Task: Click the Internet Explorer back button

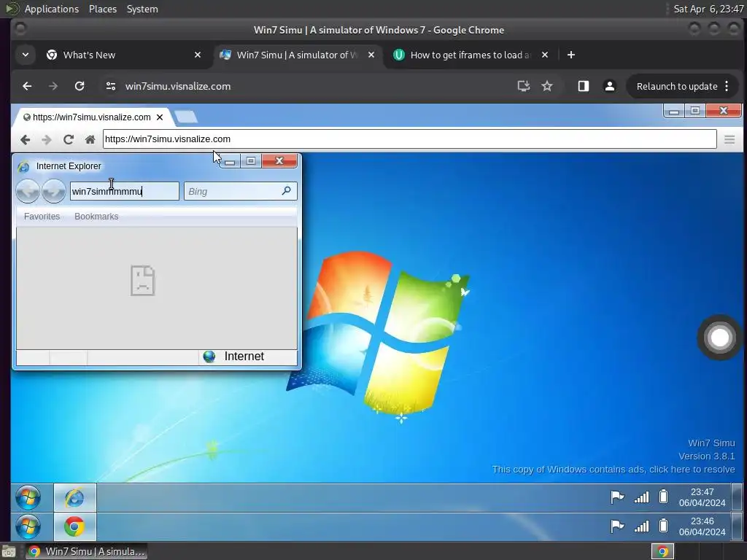Action: click(28, 192)
